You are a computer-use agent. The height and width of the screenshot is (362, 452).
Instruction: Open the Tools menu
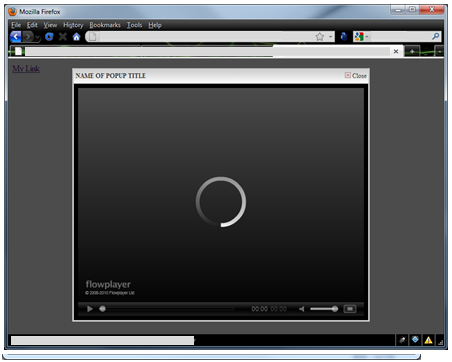(x=134, y=25)
